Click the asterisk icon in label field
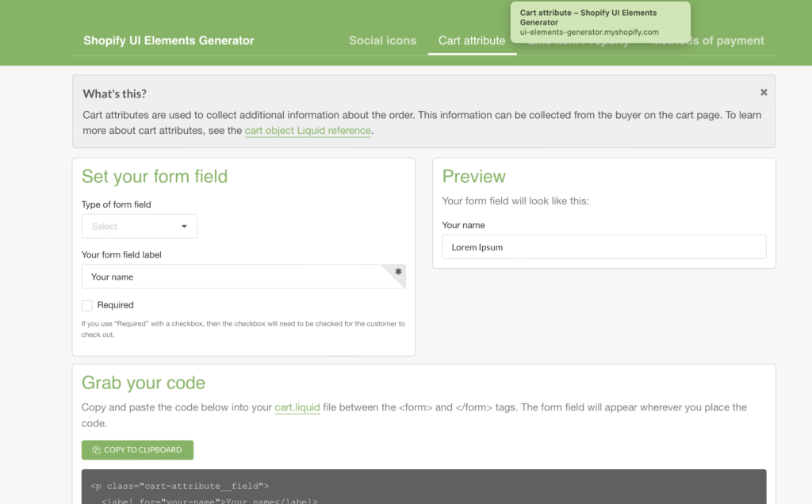 point(398,272)
